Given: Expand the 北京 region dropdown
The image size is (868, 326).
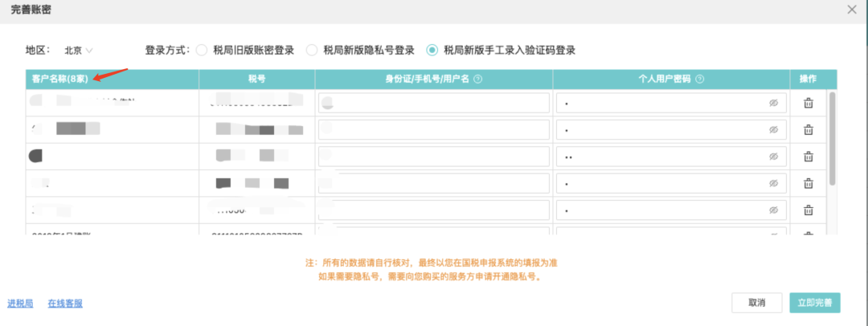Looking at the screenshot, I should pos(79,51).
